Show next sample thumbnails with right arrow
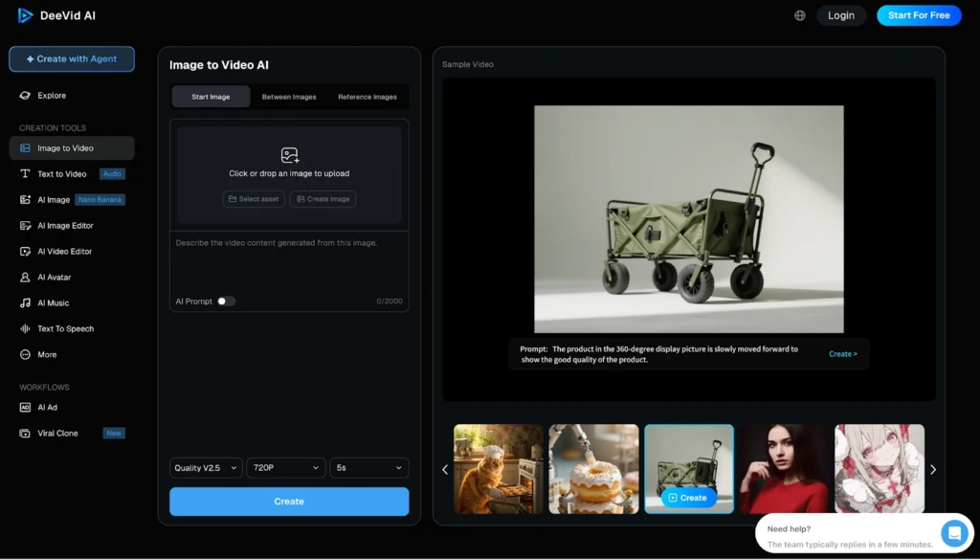The height and width of the screenshot is (559, 980). (933, 470)
